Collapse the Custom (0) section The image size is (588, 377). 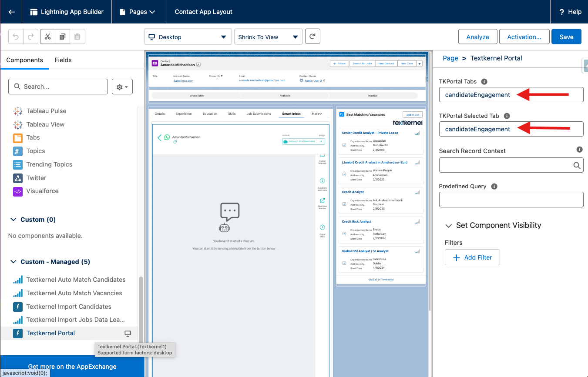[13, 220]
